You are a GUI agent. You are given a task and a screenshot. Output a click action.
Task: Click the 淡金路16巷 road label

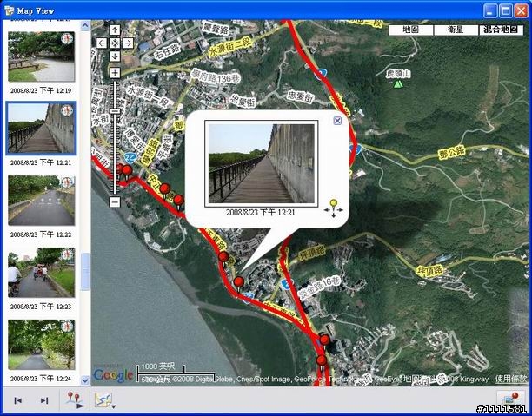coord(320,288)
